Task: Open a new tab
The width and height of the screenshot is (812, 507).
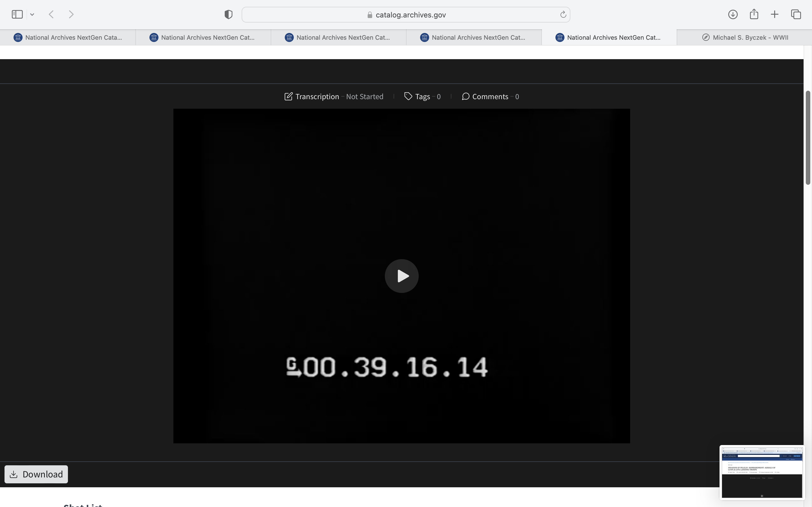Action: pyautogui.click(x=775, y=14)
